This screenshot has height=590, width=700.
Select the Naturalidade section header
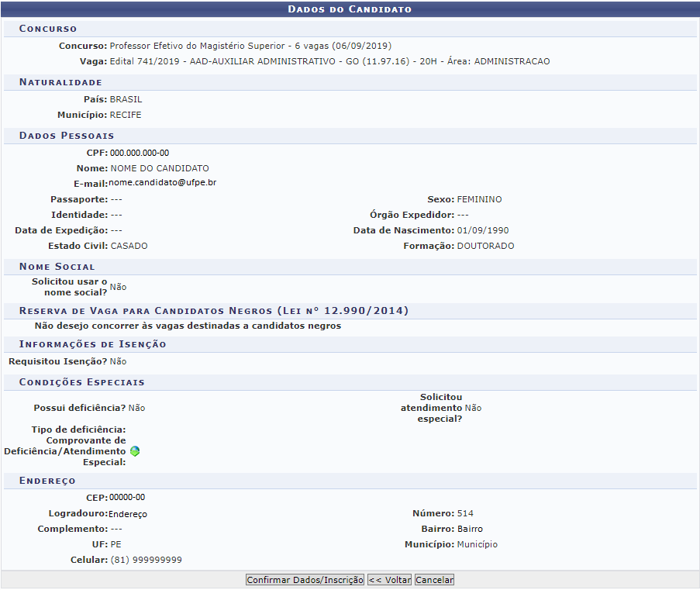click(x=60, y=82)
